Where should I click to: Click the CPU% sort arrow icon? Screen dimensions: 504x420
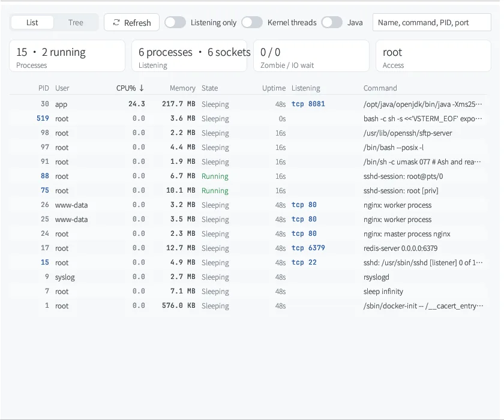142,88
